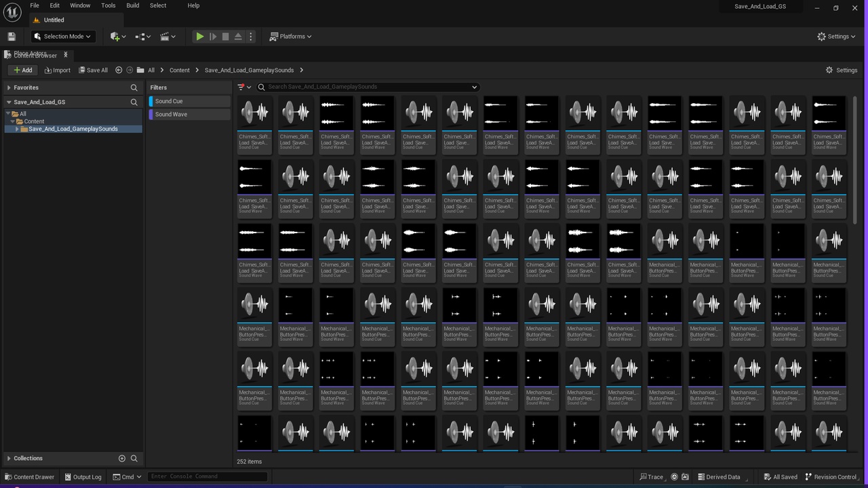
Task: Open the Content Drawer
Action: tap(28, 476)
